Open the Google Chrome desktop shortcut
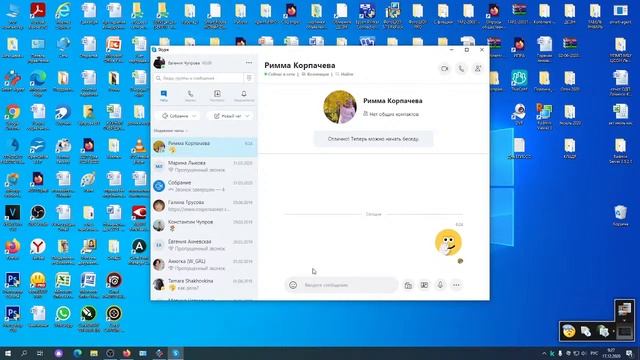This screenshot has height=360, width=640. tap(13, 116)
